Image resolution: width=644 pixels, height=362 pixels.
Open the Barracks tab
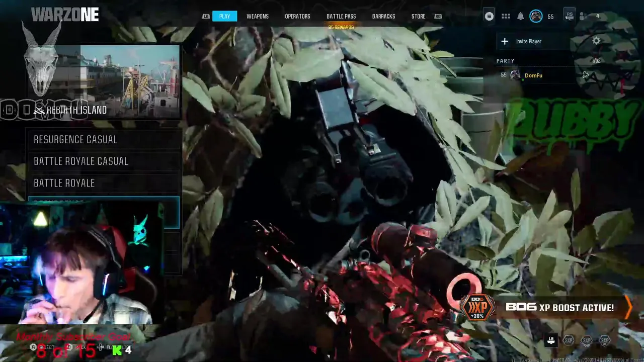tap(383, 16)
